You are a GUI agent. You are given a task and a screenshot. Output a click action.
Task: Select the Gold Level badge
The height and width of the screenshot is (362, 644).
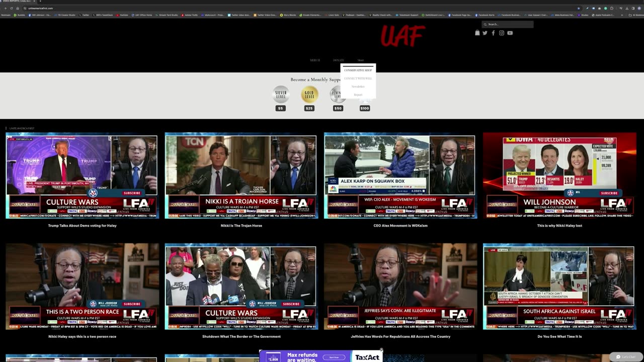(x=309, y=94)
